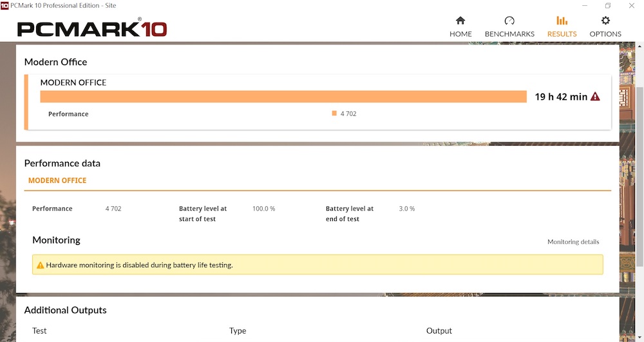
Task: Click the Modern Office section heading
Action: click(55, 62)
